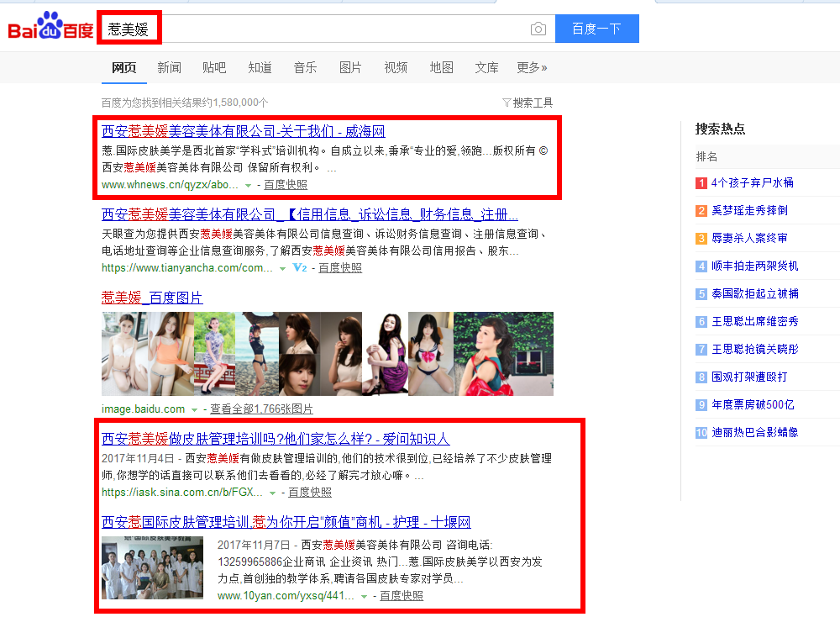Viewport: 840px width, 617px height.
Task: Open result 西安惹美媛做皮肤管理培训吗?
Action: pyautogui.click(x=276, y=439)
